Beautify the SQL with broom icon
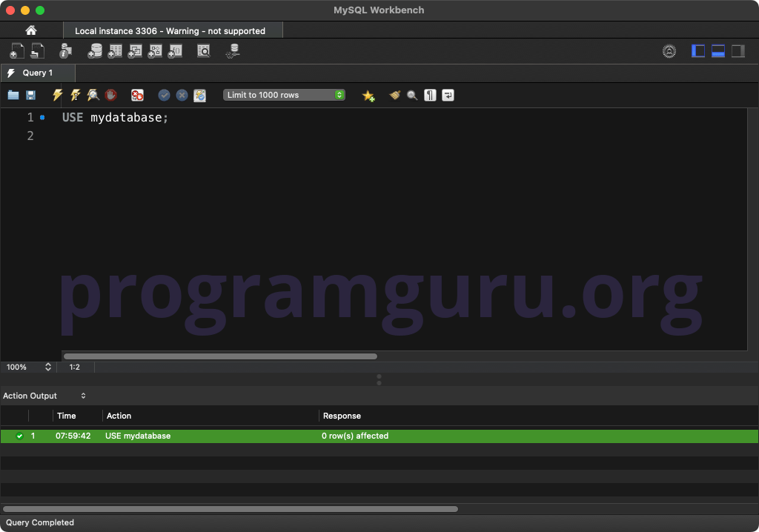This screenshot has height=532, width=759. (395, 95)
